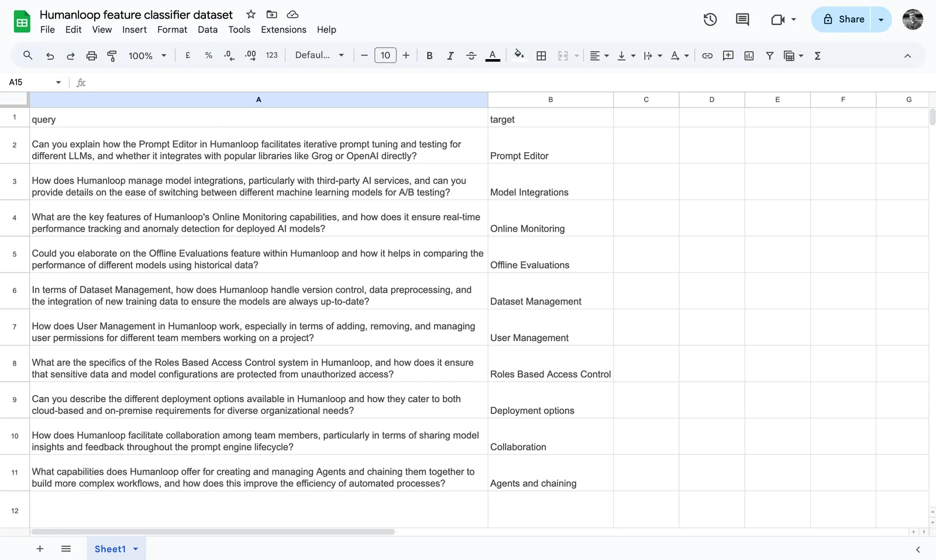Open the Insert menu
This screenshot has height=560, width=936.
(x=135, y=30)
